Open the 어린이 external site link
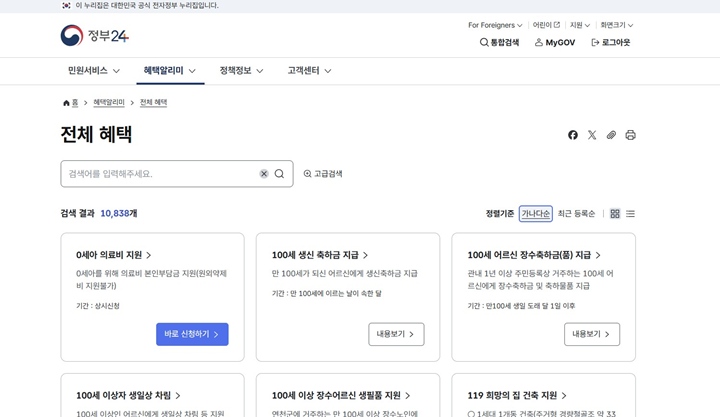Viewport: 720px width, 417px height. (546, 25)
